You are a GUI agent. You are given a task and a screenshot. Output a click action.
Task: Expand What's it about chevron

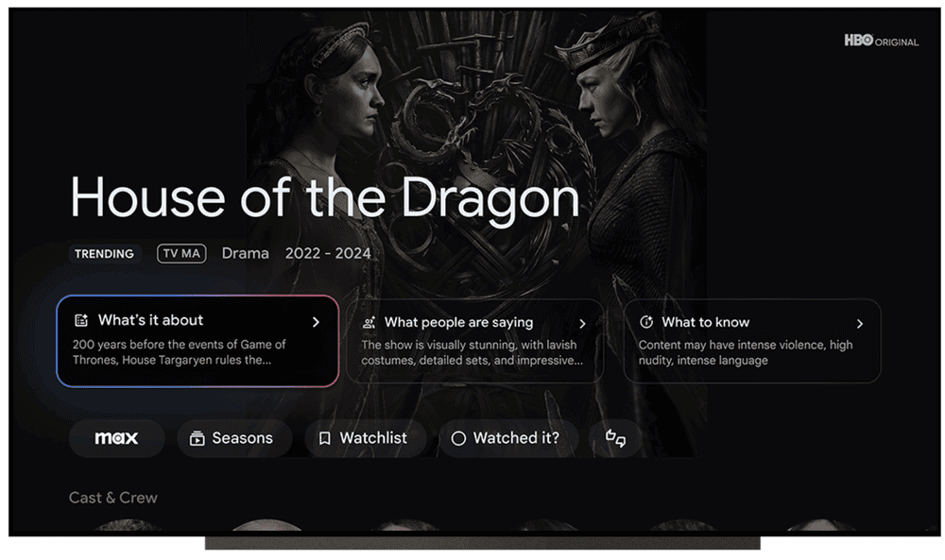point(316,322)
